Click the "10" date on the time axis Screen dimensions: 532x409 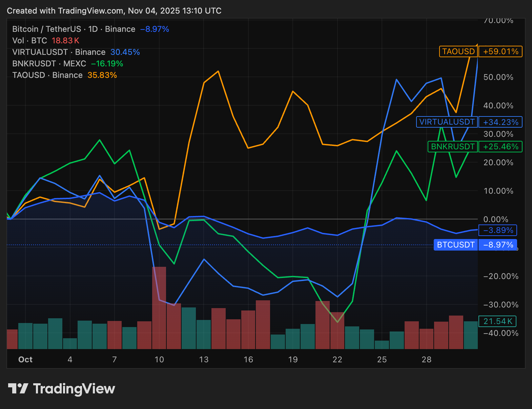[159, 360]
